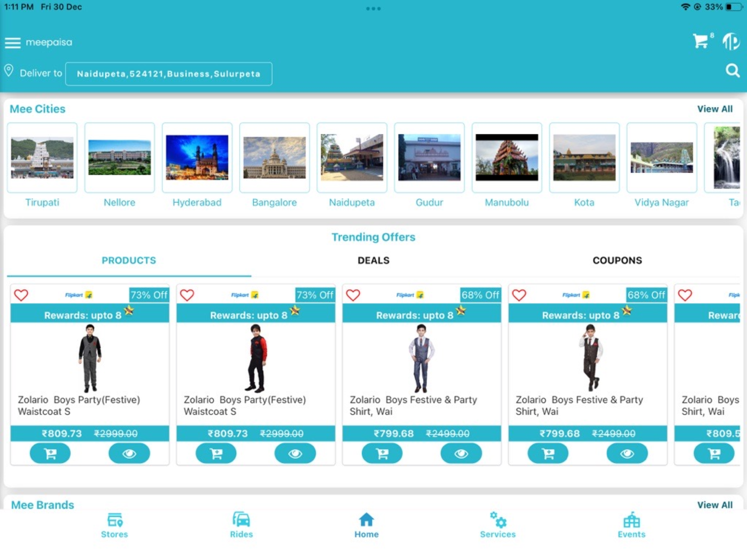Tap the three-dot multitasking indicator at top
747x560 pixels.
click(x=373, y=8)
